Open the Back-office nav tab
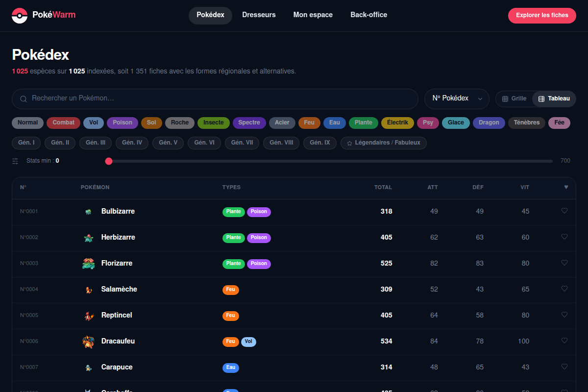588x392 pixels. [x=369, y=15]
